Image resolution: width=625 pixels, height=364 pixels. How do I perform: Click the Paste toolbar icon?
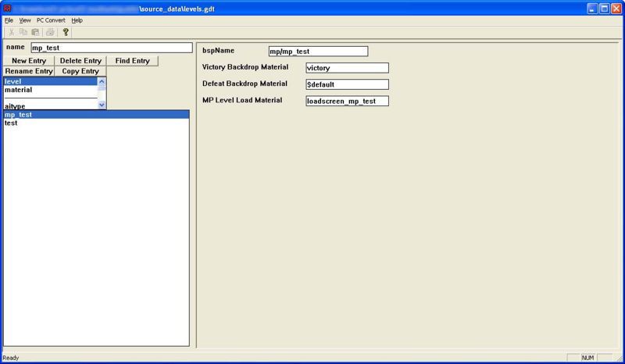click(x=36, y=32)
